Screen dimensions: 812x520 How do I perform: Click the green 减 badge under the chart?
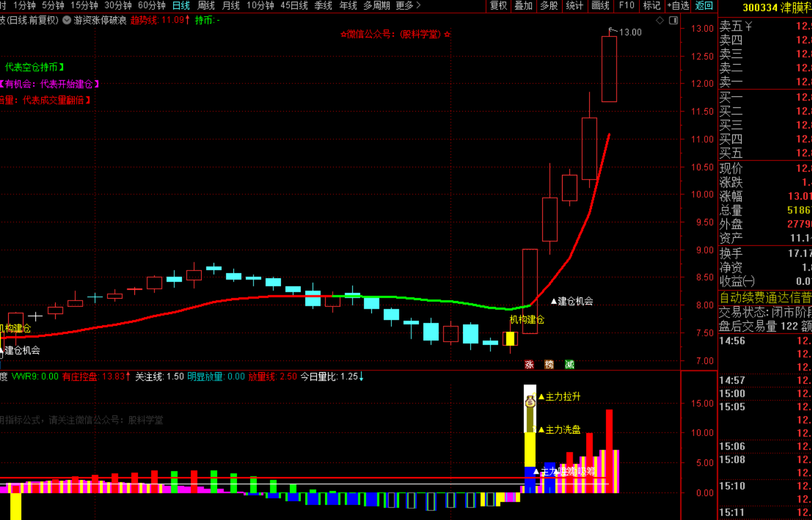(x=569, y=364)
